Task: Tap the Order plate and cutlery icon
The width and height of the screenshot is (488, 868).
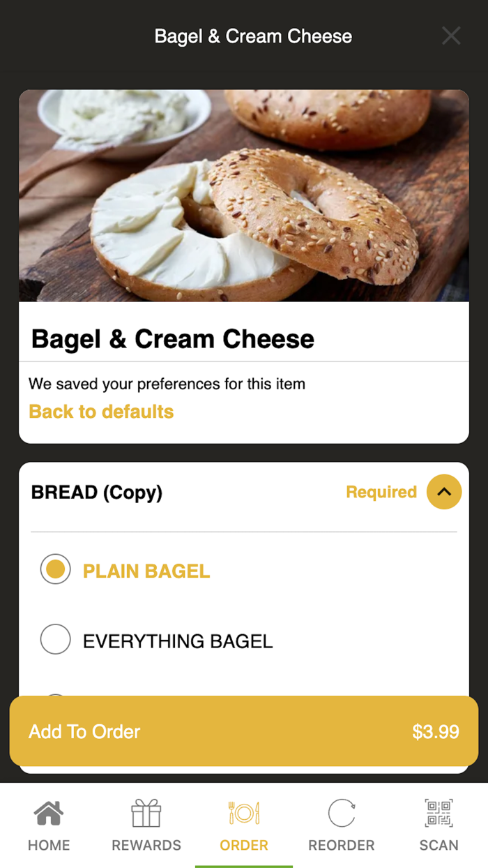Action: coord(244,814)
